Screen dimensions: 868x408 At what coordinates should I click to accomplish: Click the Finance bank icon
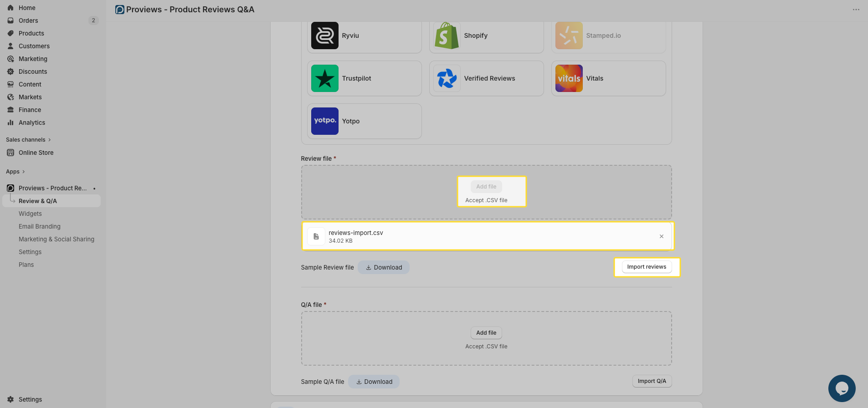point(10,110)
